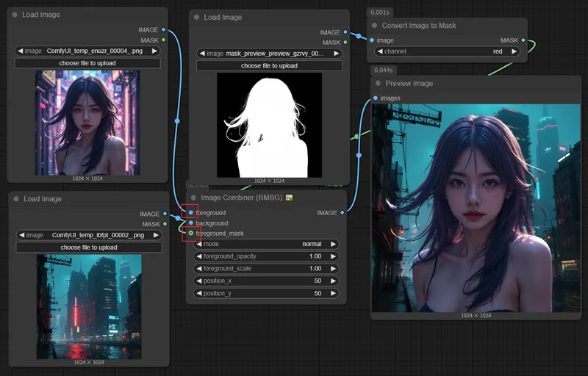Click the foreground input port on Image Combiner

coord(190,213)
